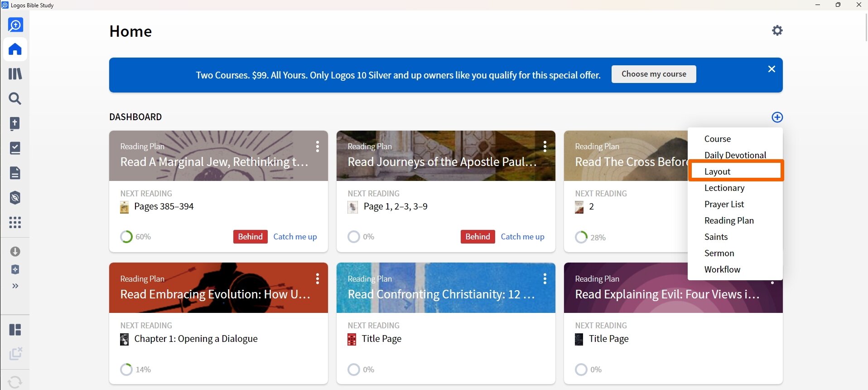The image size is (868, 390).
Task: Open the Bible icon in sidebar
Action: point(15,123)
